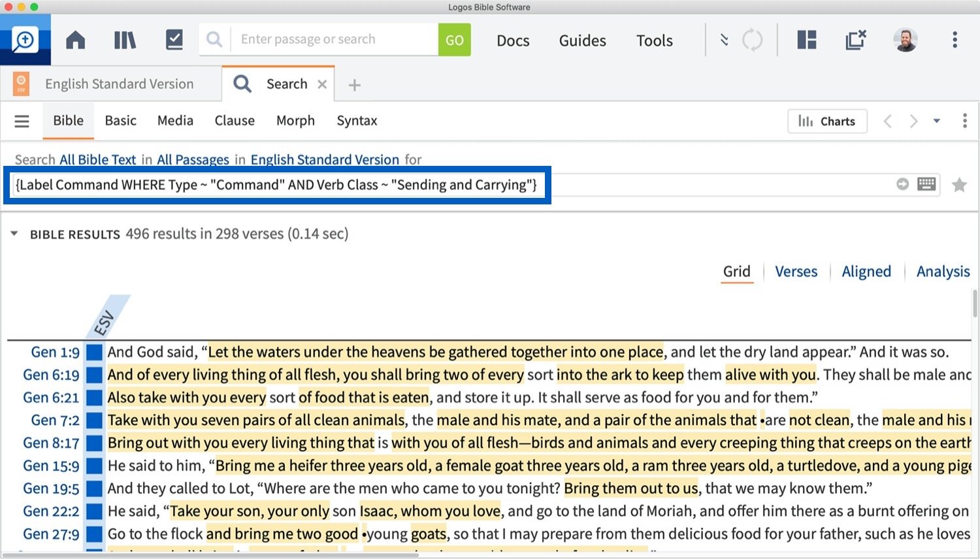Open the Gen 6:19 reference
Screen dimensions: 980x559
coord(51,375)
